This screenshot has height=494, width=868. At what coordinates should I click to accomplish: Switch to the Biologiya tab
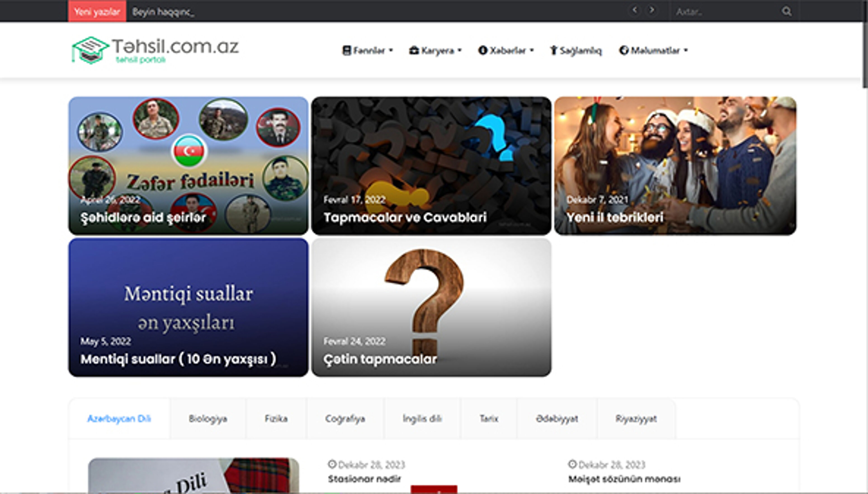(208, 419)
